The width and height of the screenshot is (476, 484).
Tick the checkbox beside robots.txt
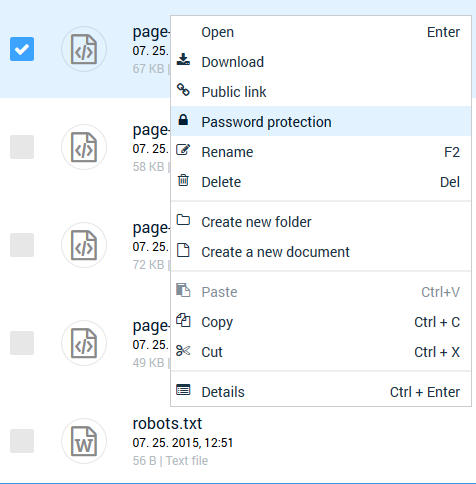[x=22, y=441]
